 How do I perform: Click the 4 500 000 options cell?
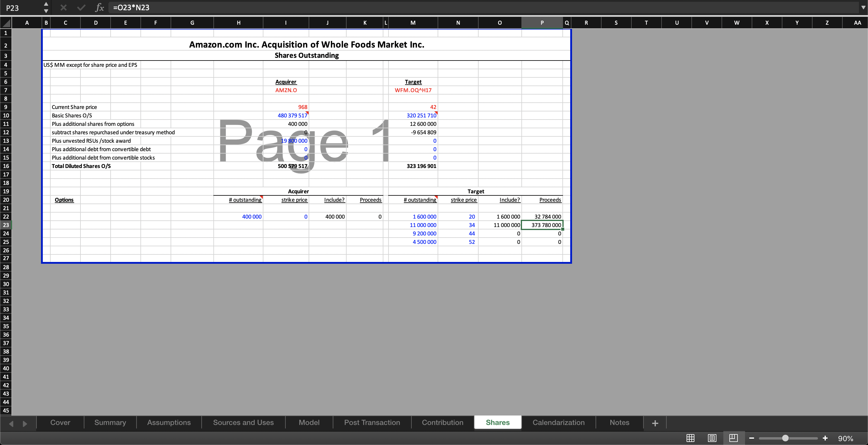[413, 242]
